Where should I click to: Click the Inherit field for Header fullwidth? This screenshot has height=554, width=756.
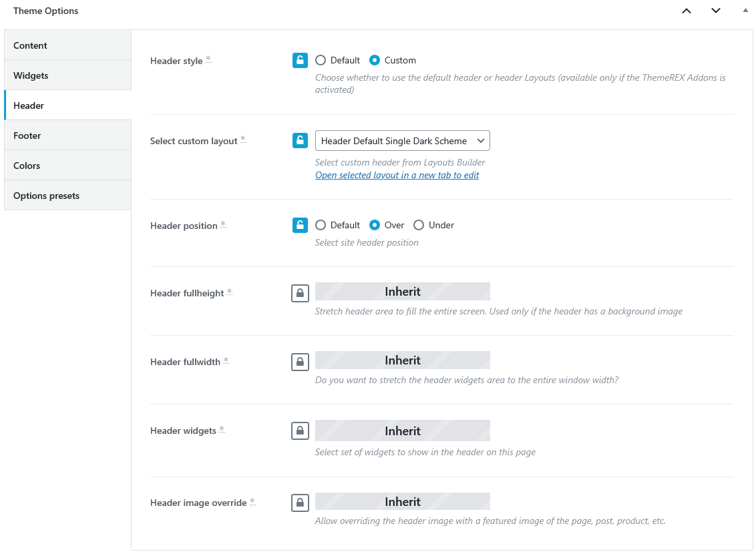pos(403,360)
